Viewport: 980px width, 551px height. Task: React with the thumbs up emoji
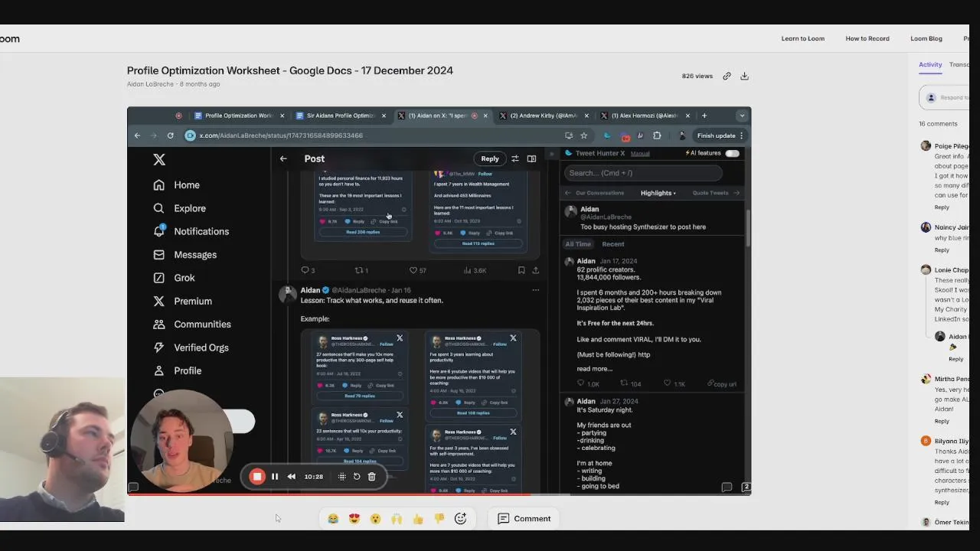pos(418,519)
